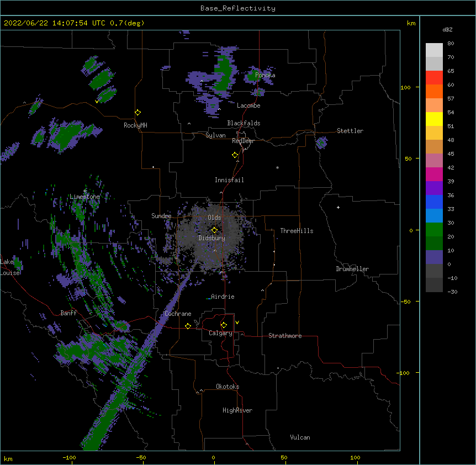Click the Ponoka label
Viewport: 476px width, 465px height.
point(265,75)
